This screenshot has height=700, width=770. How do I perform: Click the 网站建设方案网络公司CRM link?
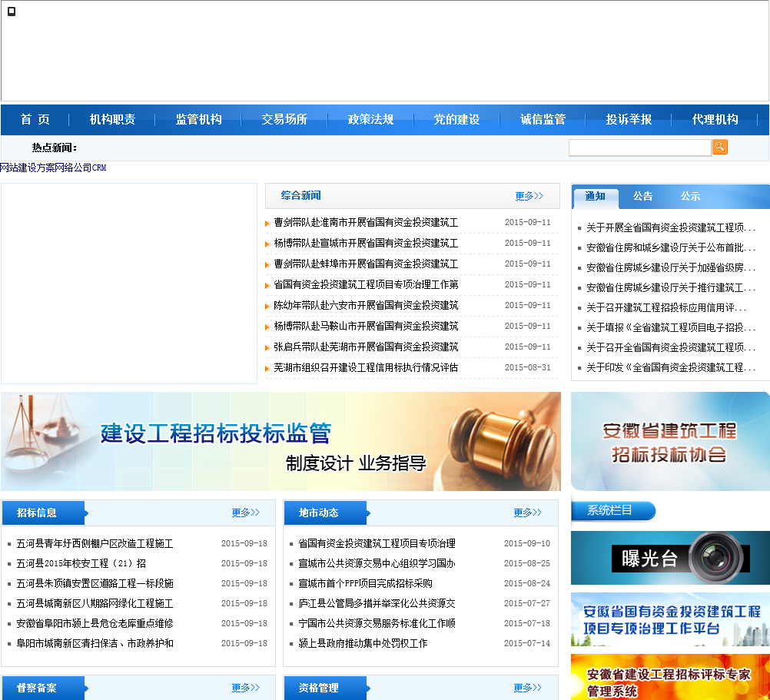coord(53,168)
